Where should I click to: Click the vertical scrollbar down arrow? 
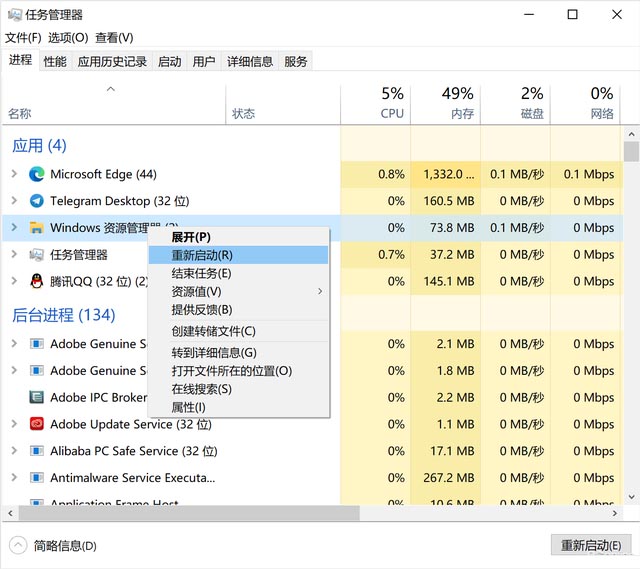(x=631, y=497)
